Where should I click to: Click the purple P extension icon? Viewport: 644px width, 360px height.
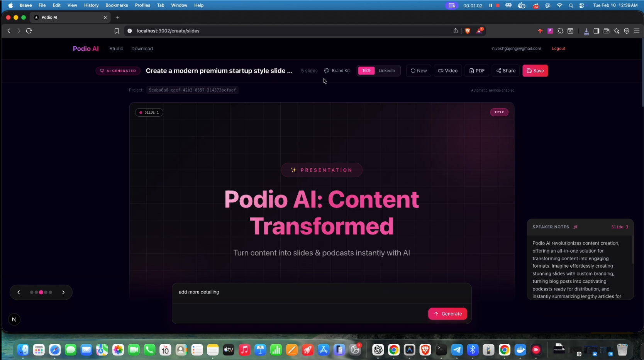point(550,31)
